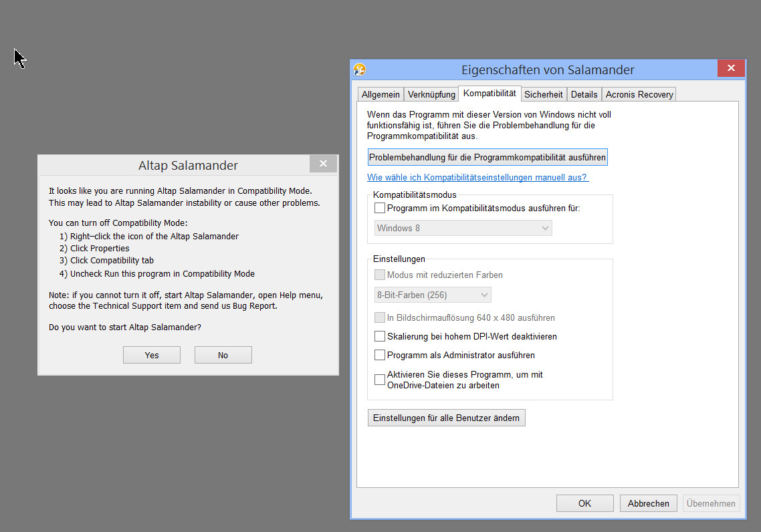Open the Windows 8 compatibility dropdown

click(x=463, y=228)
